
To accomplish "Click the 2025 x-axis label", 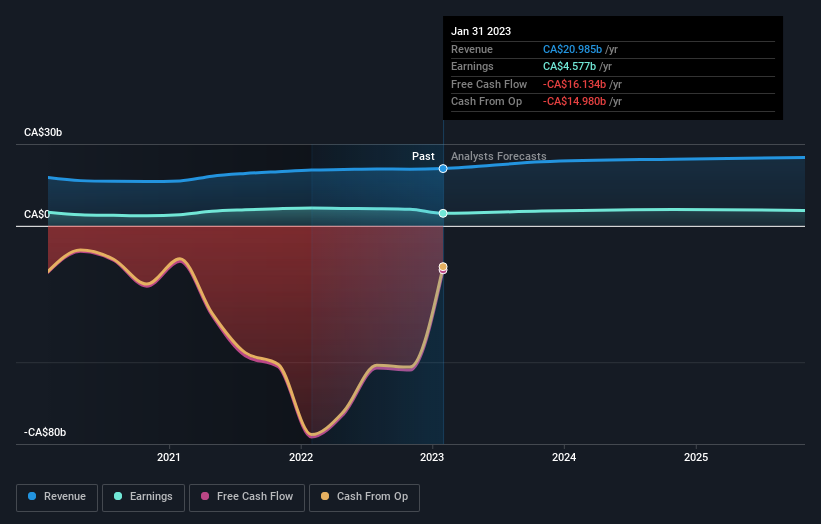I will click(696, 457).
